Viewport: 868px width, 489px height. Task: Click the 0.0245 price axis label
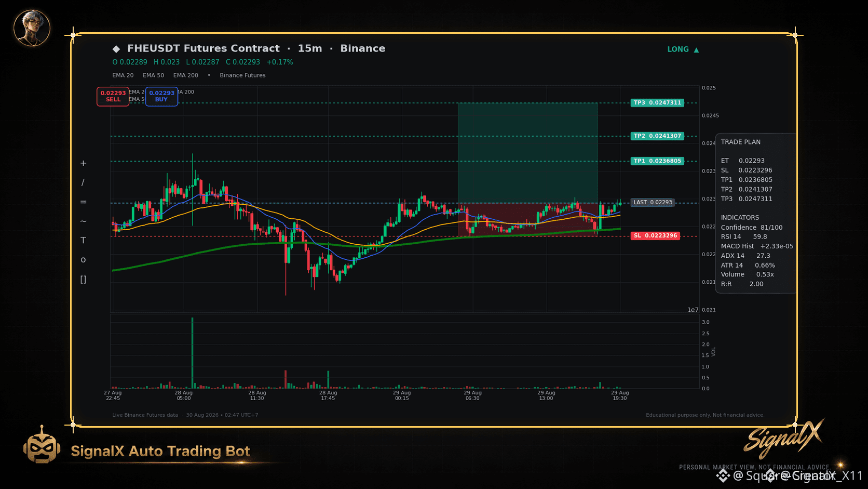tap(710, 116)
